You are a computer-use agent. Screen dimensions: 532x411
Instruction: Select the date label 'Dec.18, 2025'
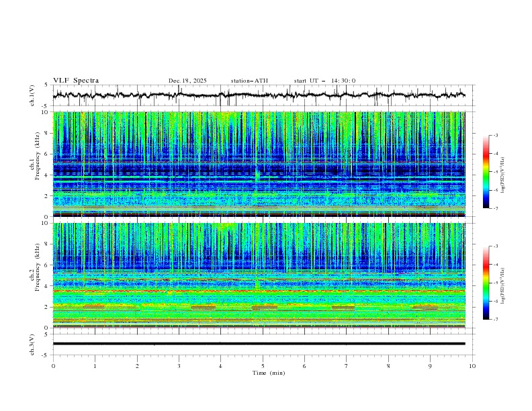[x=187, y=81]
